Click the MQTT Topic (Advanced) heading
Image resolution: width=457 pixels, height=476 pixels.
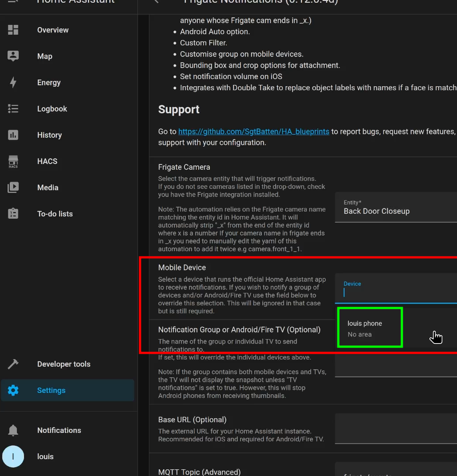pyautogui.click(x=199, y=472)
